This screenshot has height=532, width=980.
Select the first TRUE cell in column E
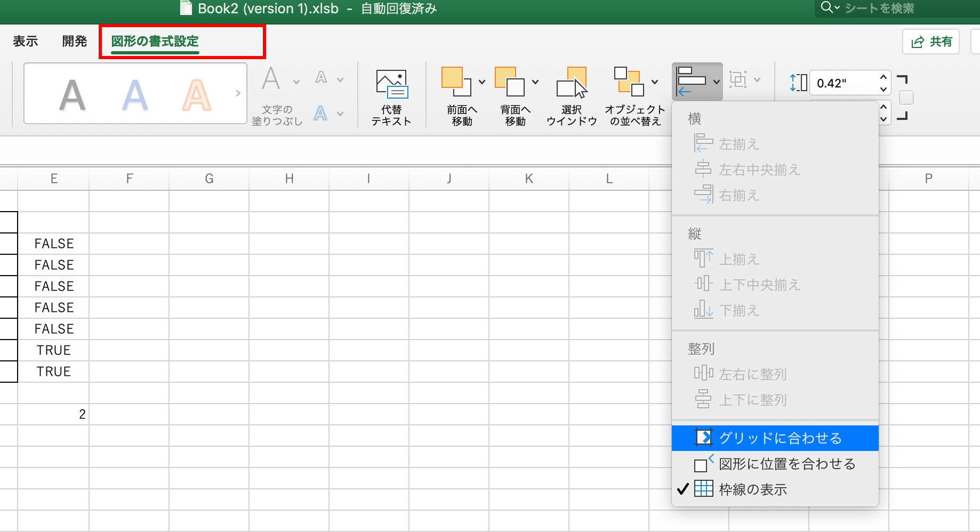(x=54, y=350)
